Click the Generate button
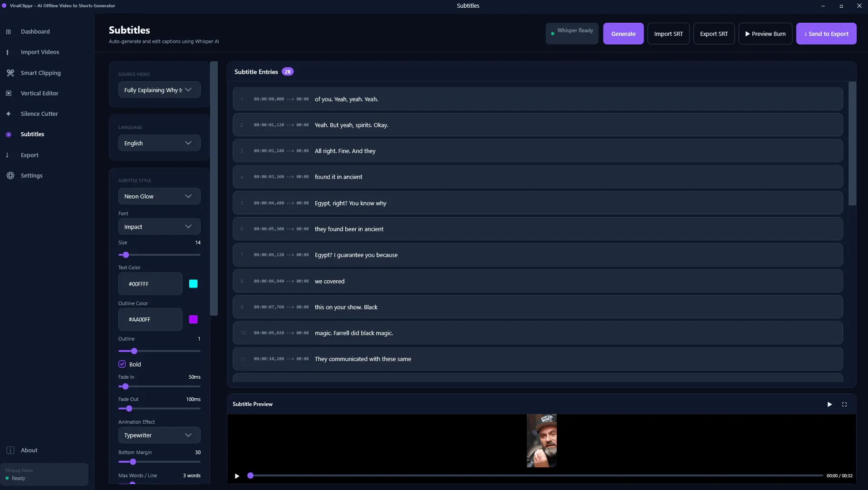 click(623, 34)
